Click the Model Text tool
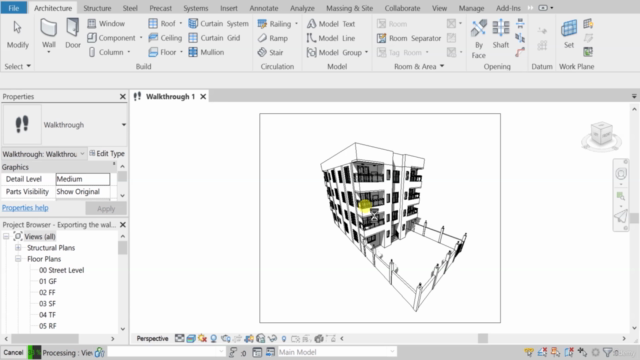 331,24
